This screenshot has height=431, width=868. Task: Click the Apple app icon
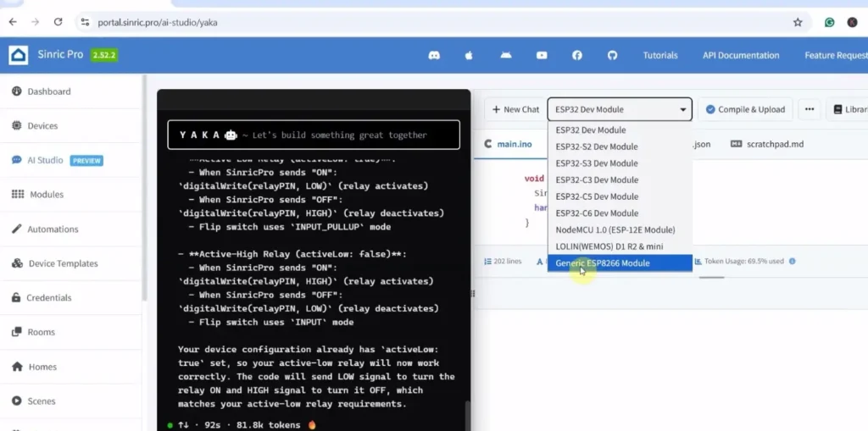coord(469,55)
